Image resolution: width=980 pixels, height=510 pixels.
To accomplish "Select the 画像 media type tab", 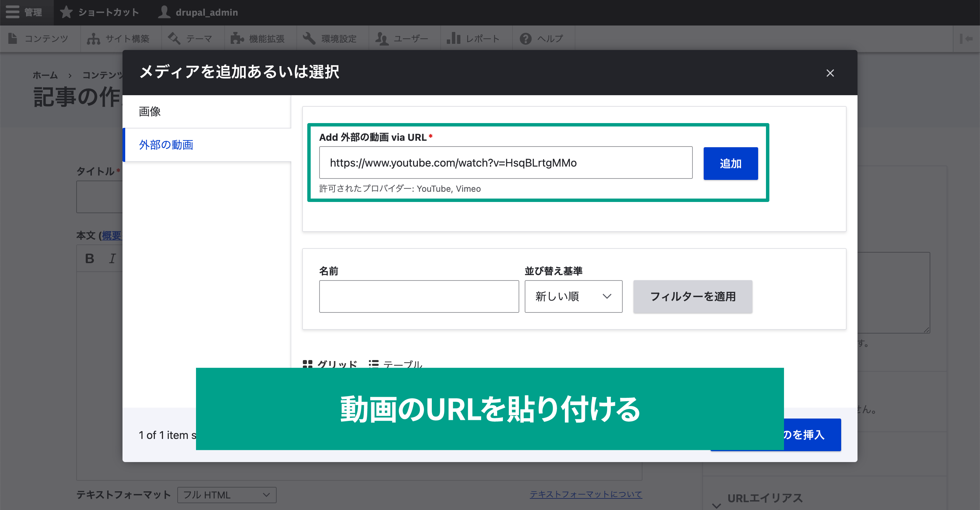I will point(207,111).
